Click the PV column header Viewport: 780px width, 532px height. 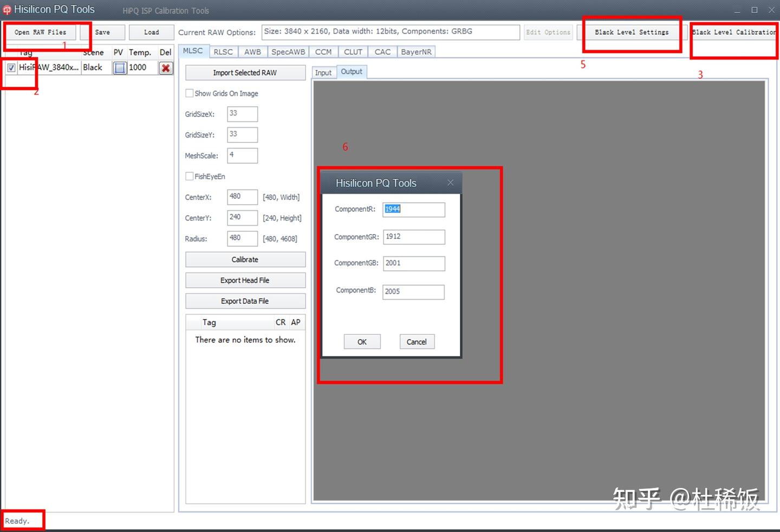pos(119,53)
